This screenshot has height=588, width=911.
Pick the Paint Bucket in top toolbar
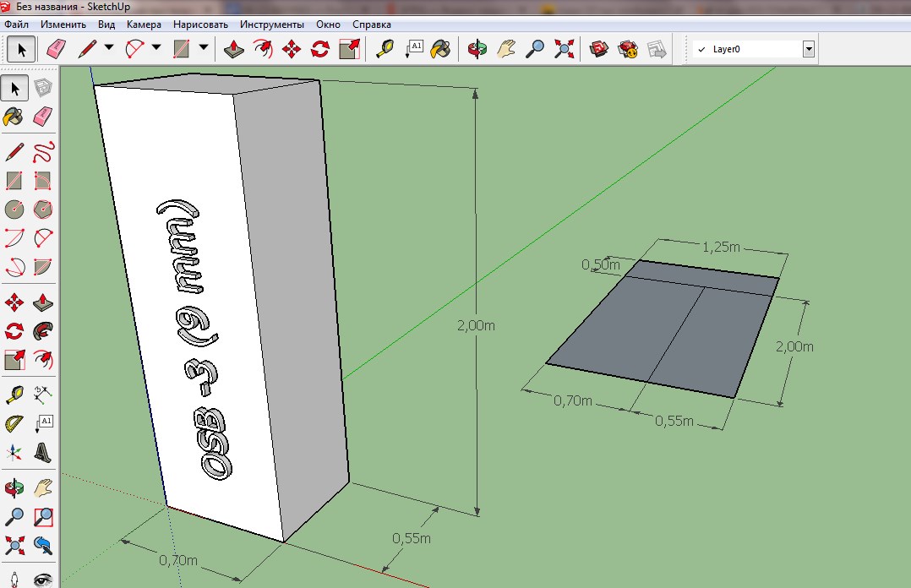(441, 49)
